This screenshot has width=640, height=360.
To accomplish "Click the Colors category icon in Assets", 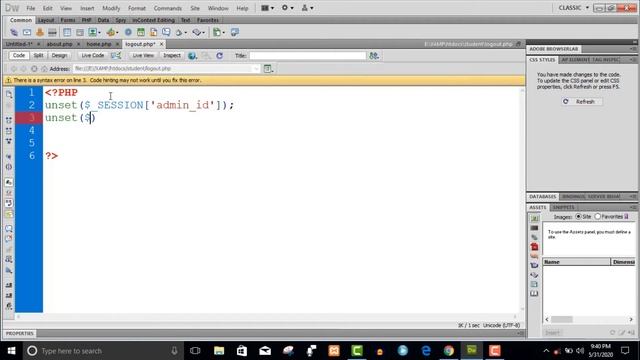I will coord(534,228).
